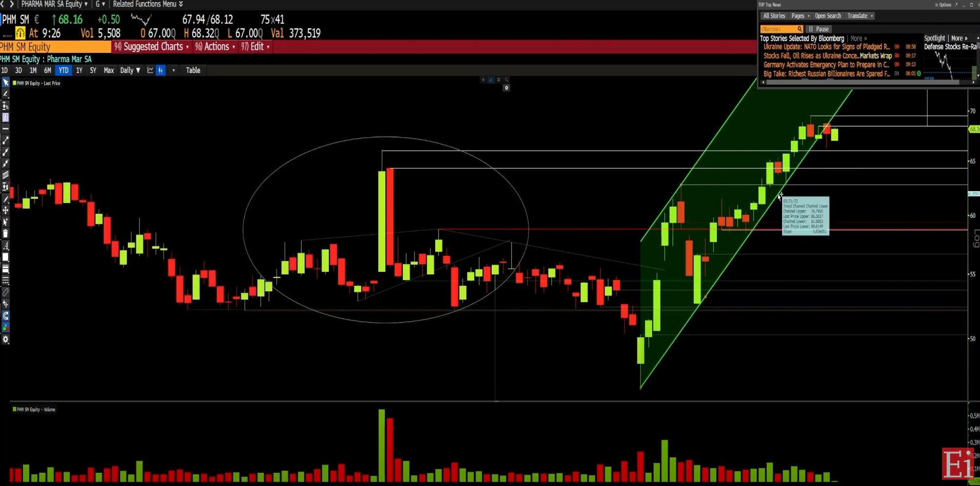Switch chart range to 1D

4,70
